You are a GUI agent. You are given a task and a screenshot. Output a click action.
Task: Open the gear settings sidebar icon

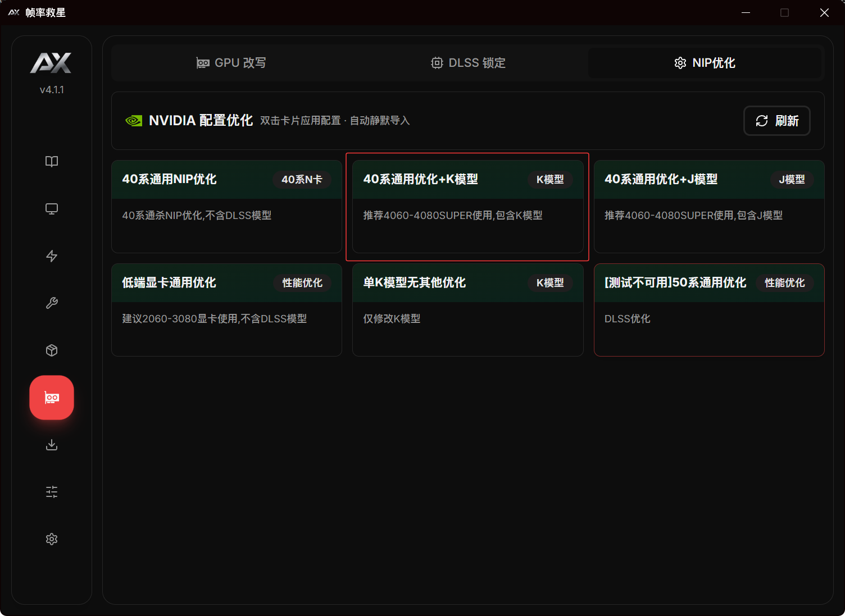[x=52, y=539]
